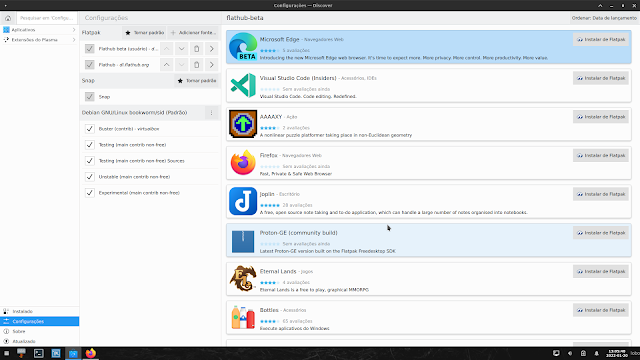Toggle Flathub dl.flathub.org checkbox
This screenshot has width=640, height=360.
click(90, 65)
